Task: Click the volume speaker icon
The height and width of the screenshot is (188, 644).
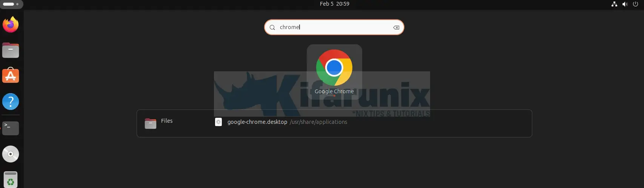Action: 625,4
